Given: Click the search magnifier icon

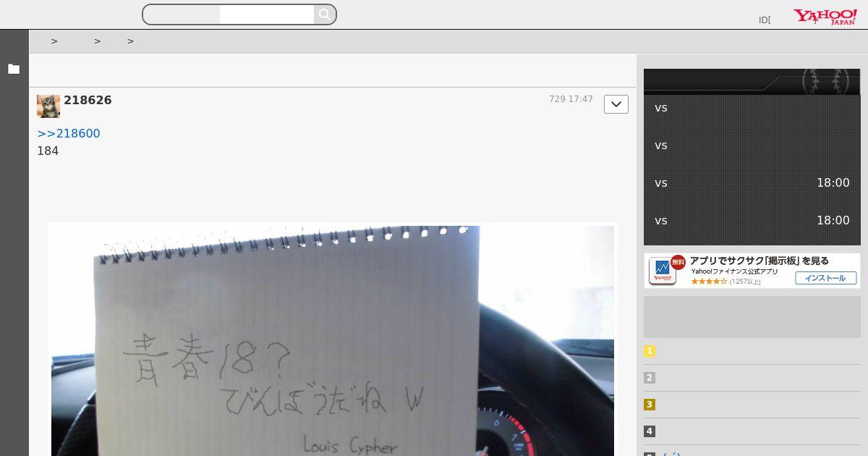Looking at the screenshot, I should (x=325, y=14).
